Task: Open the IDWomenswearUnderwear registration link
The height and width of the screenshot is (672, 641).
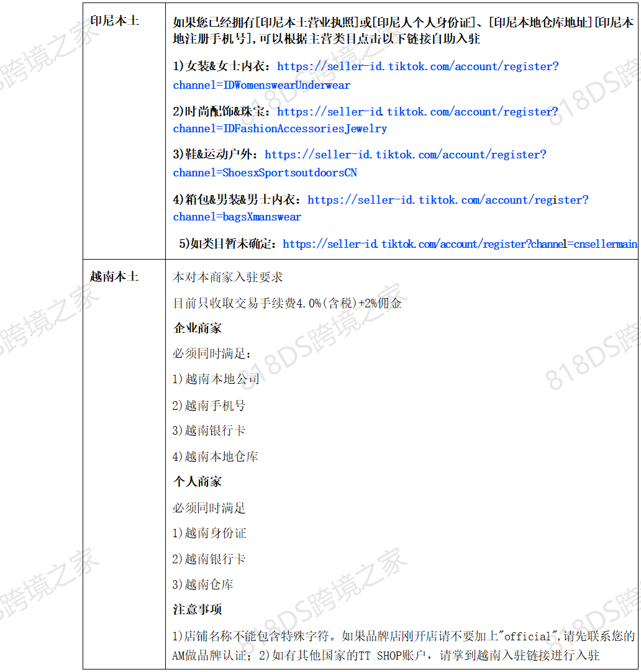Action: pyautogui.click(x=417, y=67)
